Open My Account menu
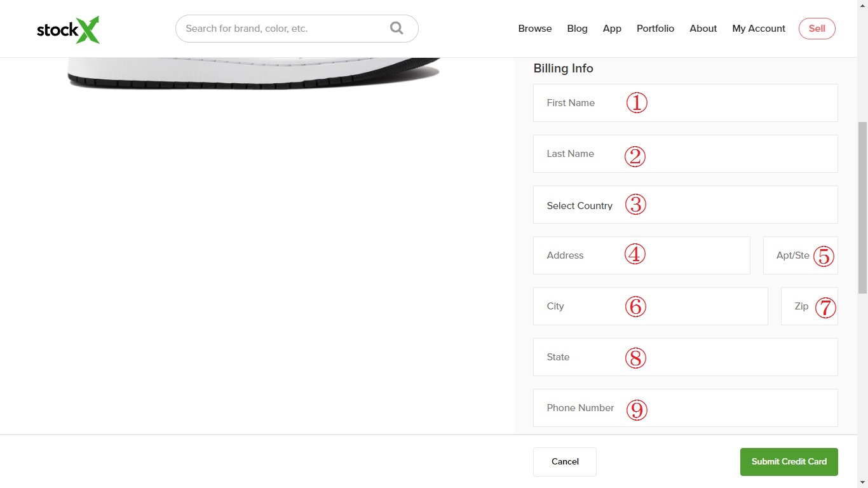Screen dimensions: 868x488 pos(758,29)
